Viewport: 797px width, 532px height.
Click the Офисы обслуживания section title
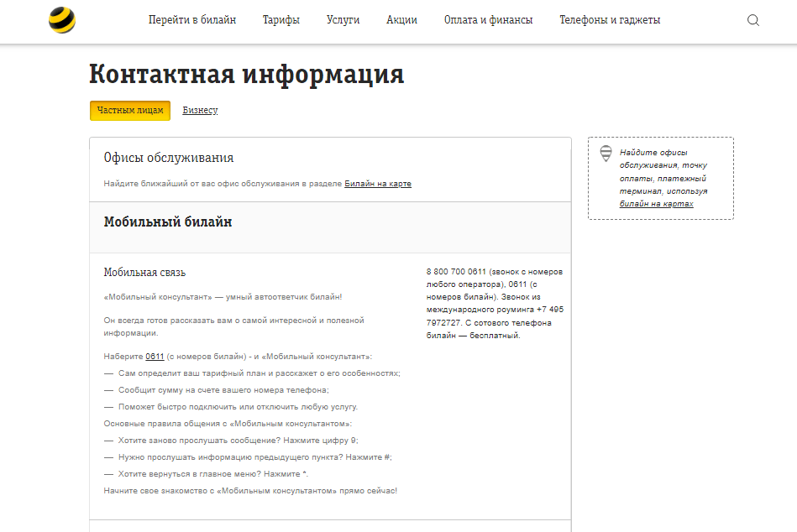point(167,157)
